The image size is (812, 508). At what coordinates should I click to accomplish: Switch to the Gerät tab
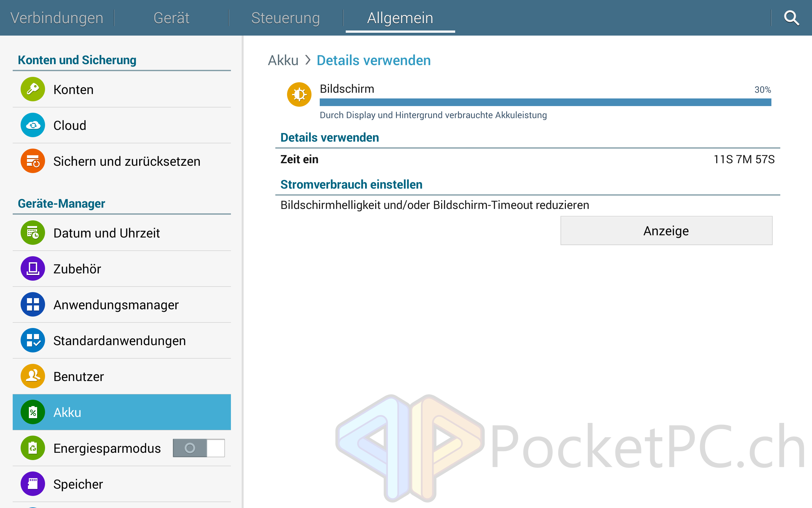[172, 18]
